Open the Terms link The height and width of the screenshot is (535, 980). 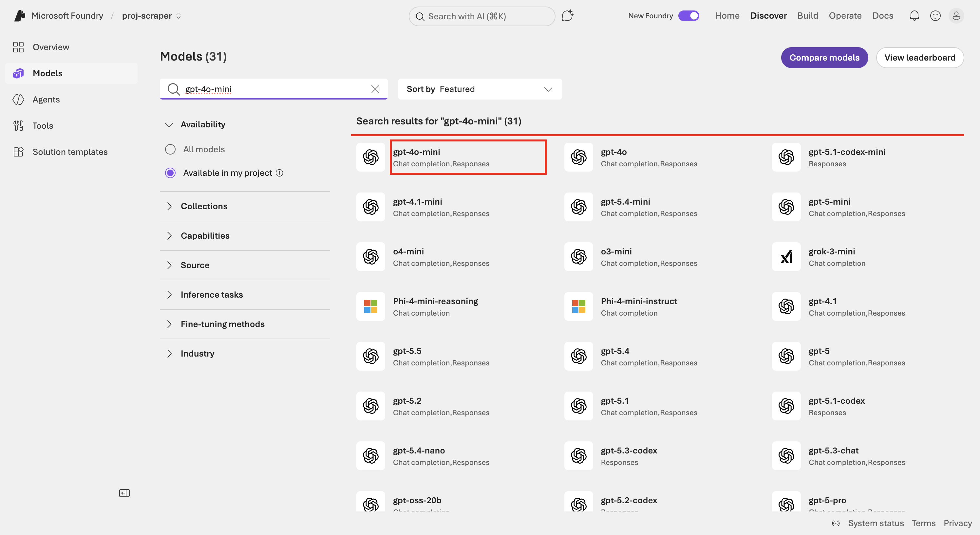[x=923, y=523]
